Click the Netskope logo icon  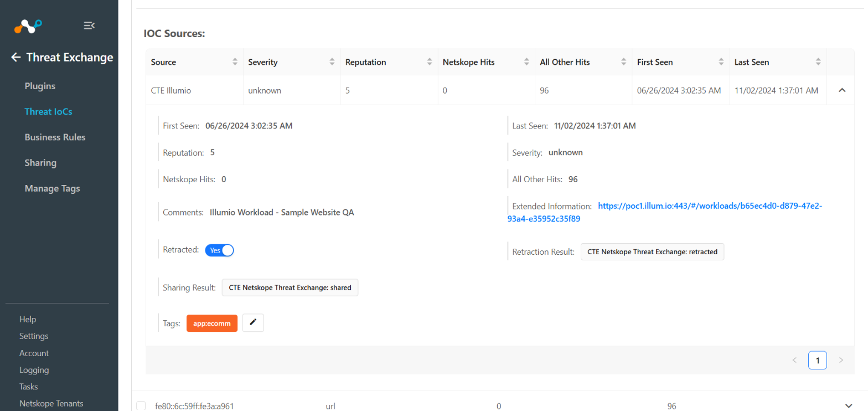pos(28,25)
